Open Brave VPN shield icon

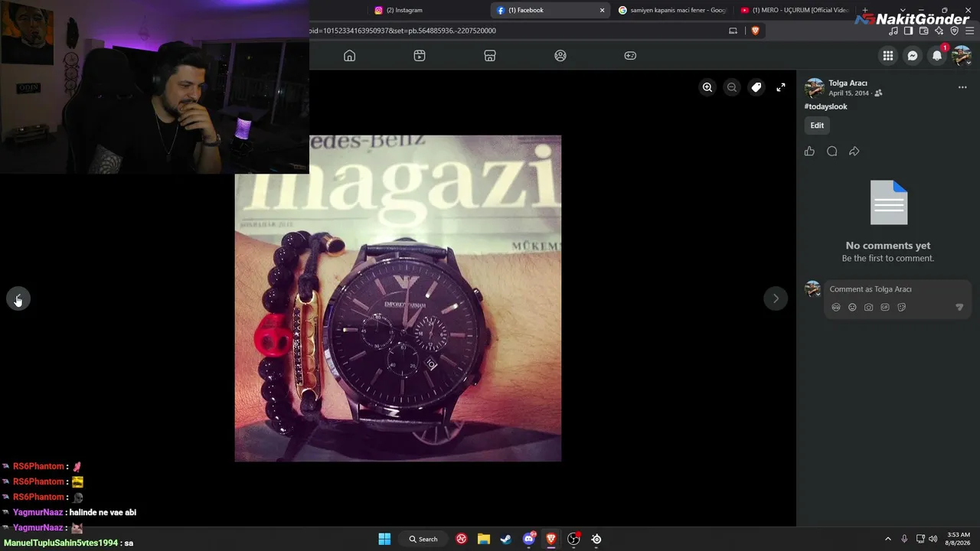point(954,31)
